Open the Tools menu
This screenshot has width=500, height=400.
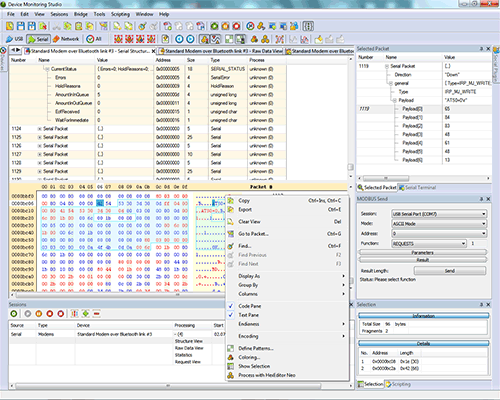point(99,14)
